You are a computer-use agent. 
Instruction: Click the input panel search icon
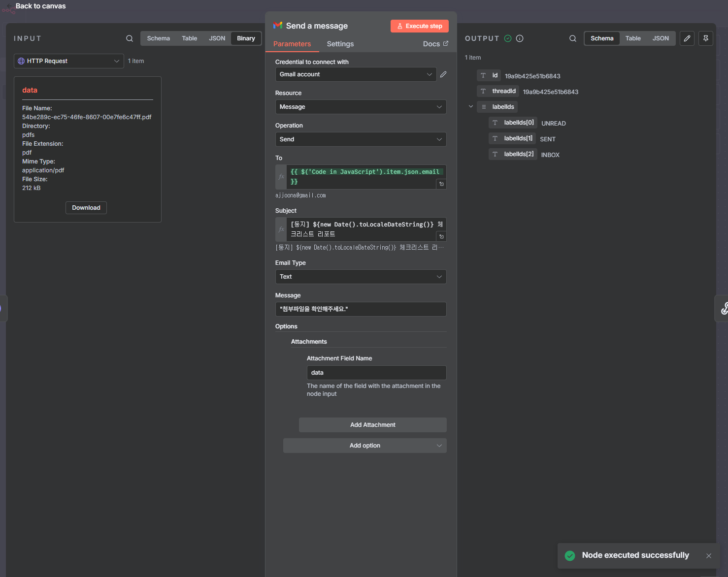(130, 38)
